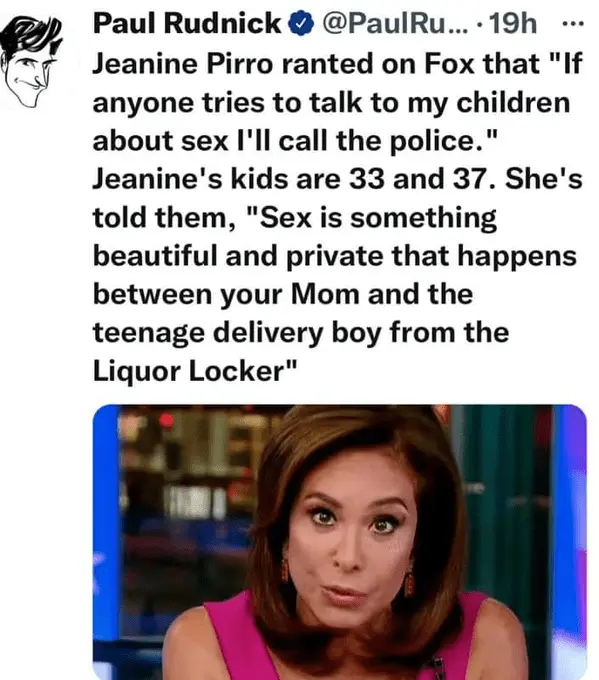599x680 pixels.
Task: Click the blue strip on photo's left edge
Action: tap(106, 542)
